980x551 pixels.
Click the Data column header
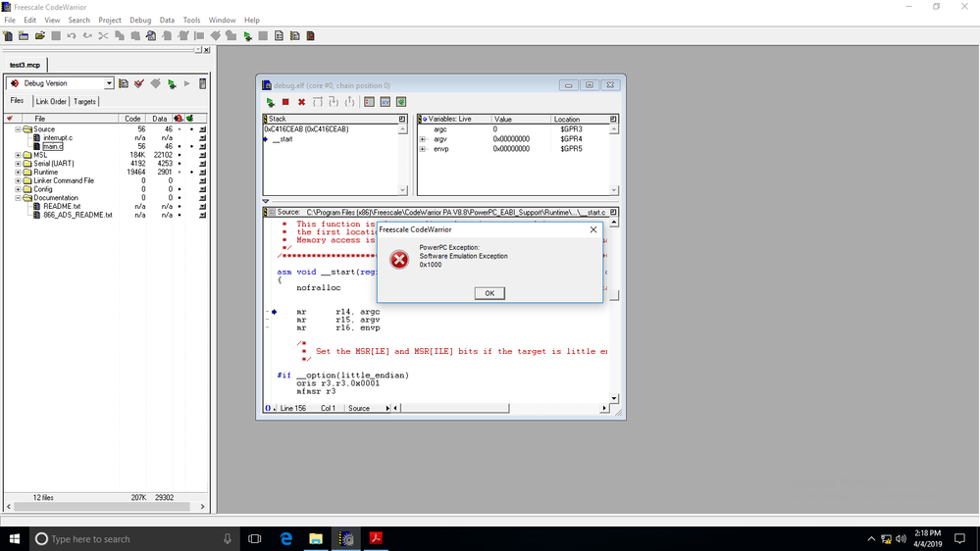[x=159, y=119]
